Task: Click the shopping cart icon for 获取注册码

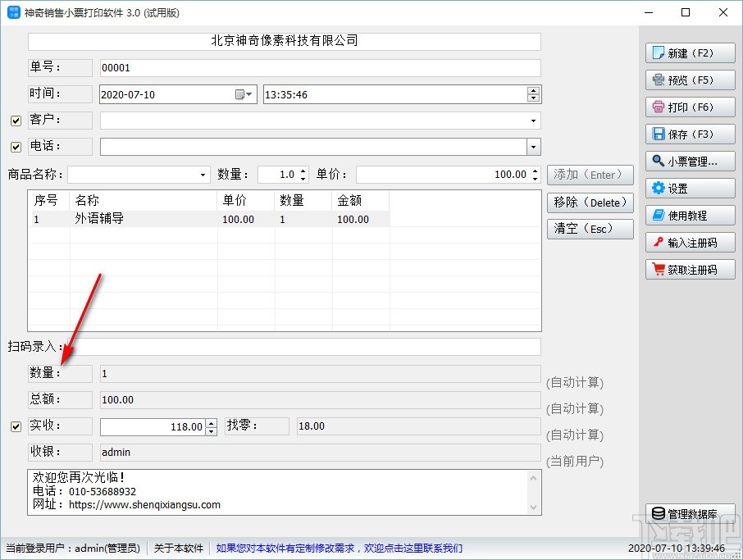Action: coord(659,269)
